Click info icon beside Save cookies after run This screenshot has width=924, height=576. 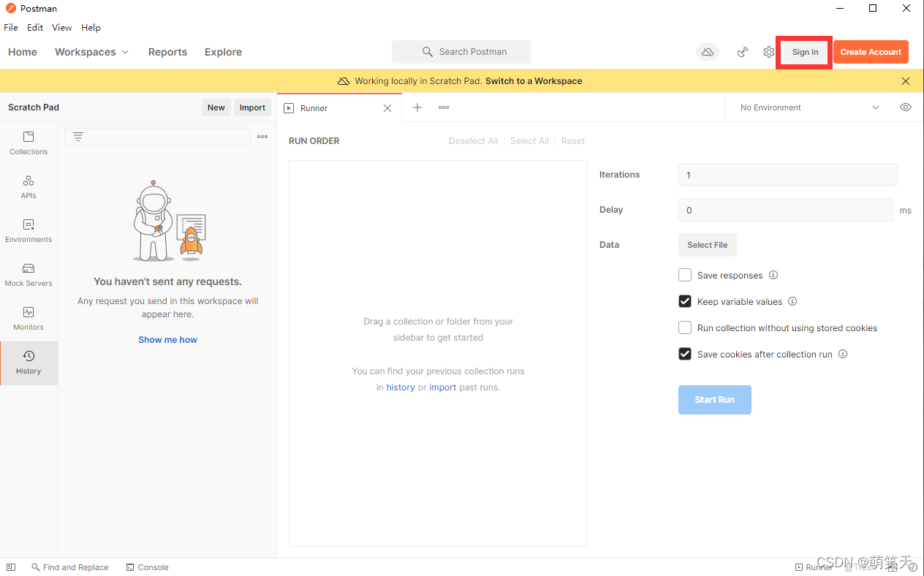point(843,355)
